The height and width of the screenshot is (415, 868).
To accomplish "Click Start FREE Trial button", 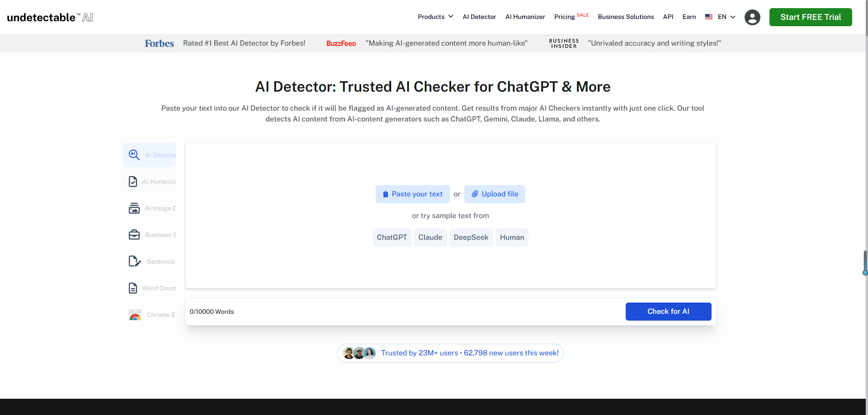I will pos(811,17).
